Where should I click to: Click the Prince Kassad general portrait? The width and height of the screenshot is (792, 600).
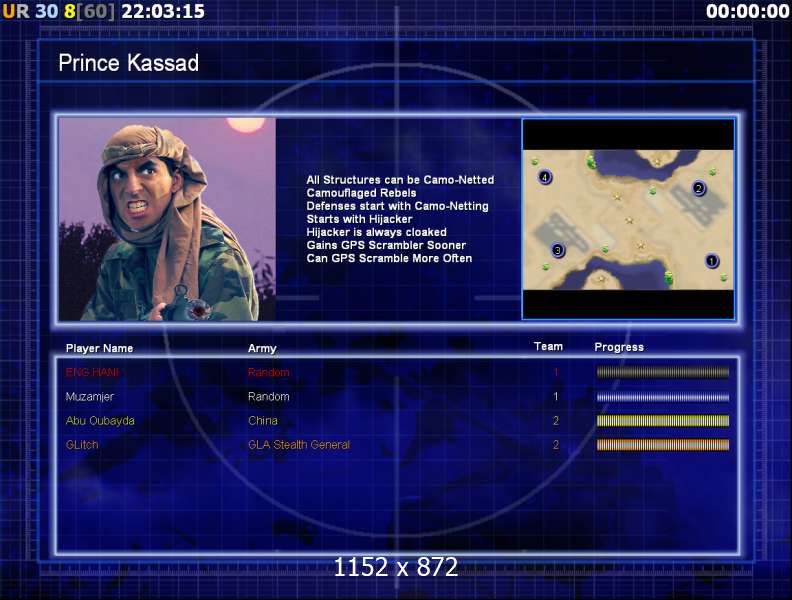[167, 219]
